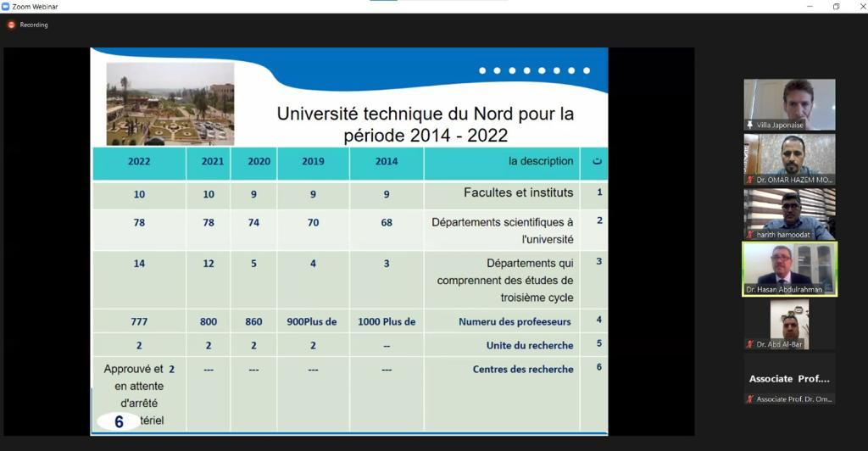The height and width of the screenshot is (451, 868).
Task: Click the Zoom Webinar app icon in title bar
Action: (6, 7)
